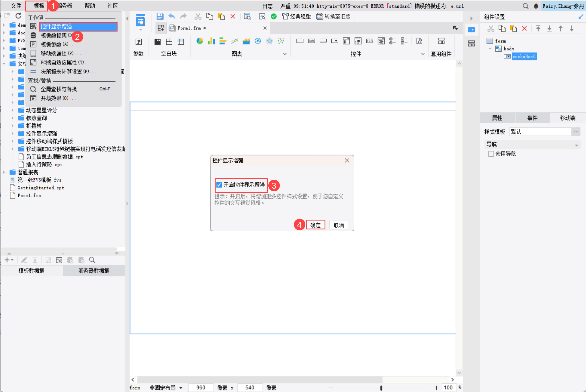Screen dimensions: 586x392
Task: Uncheck 开启控件显示增强 checkbox
Action: [x=219, y=185]
